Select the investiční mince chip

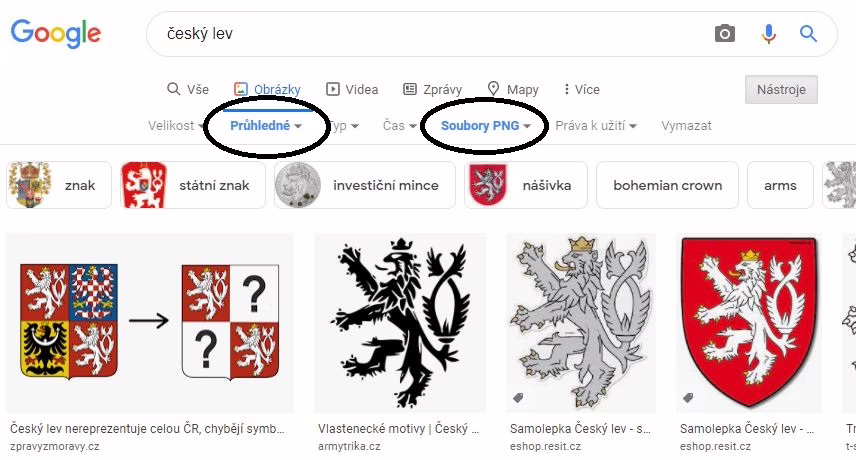[x=364, y=185]
